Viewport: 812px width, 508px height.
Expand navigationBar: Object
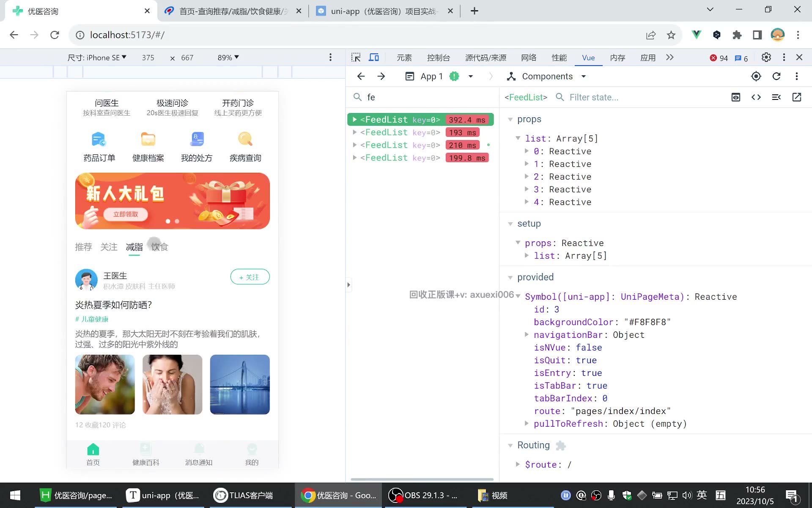527,334
